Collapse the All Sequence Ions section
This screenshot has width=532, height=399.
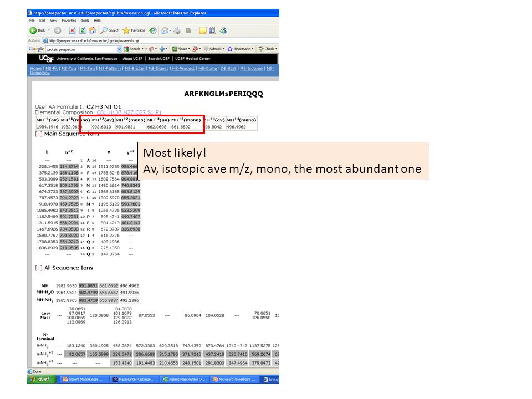(38, 268)
